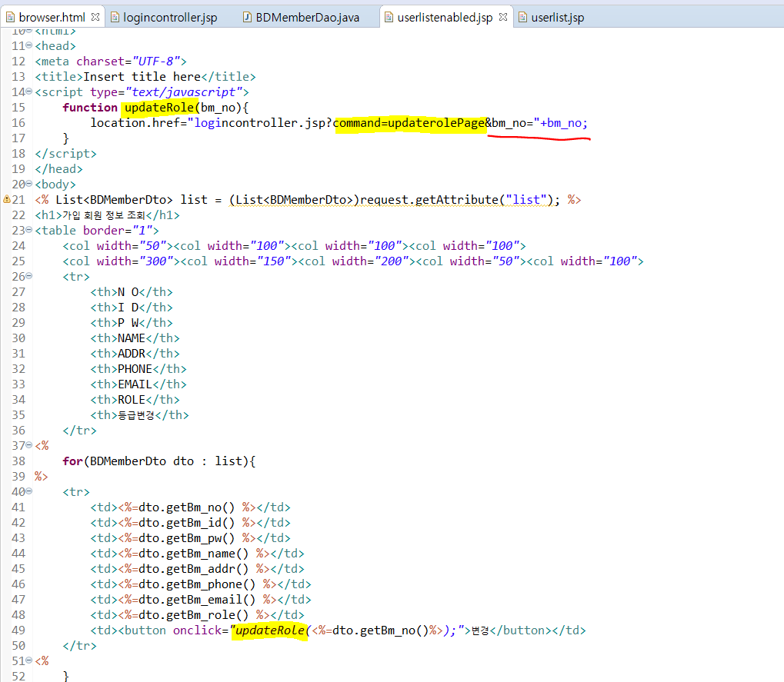Image resolution: width=784 pixels, height=682 pixels.
Task: Click highlighted updateRole call on line 49
Action: [270, 630]
